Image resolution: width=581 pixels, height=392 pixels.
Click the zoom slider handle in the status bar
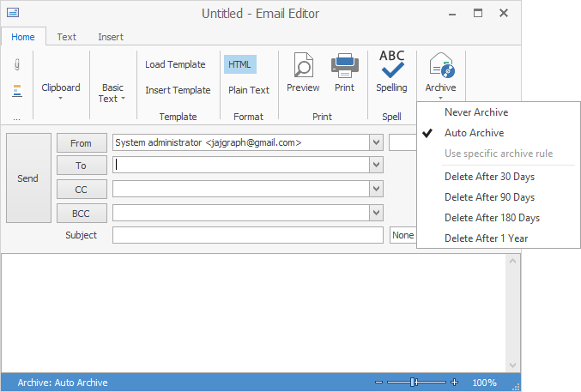pos(414,383)
